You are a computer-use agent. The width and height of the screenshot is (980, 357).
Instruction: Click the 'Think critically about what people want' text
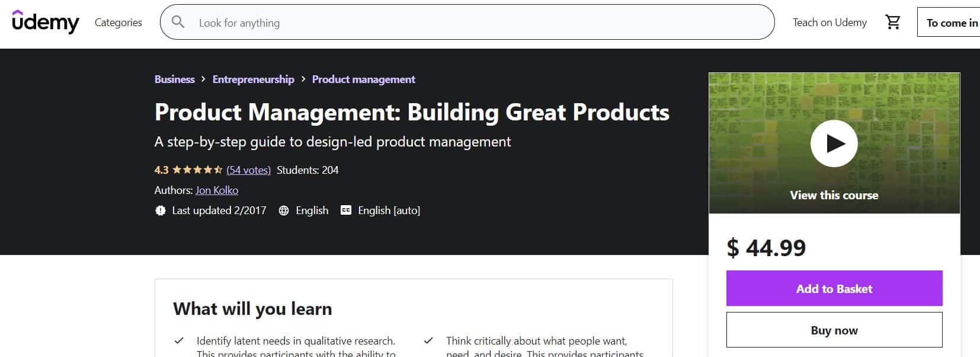tap(536, 341)
